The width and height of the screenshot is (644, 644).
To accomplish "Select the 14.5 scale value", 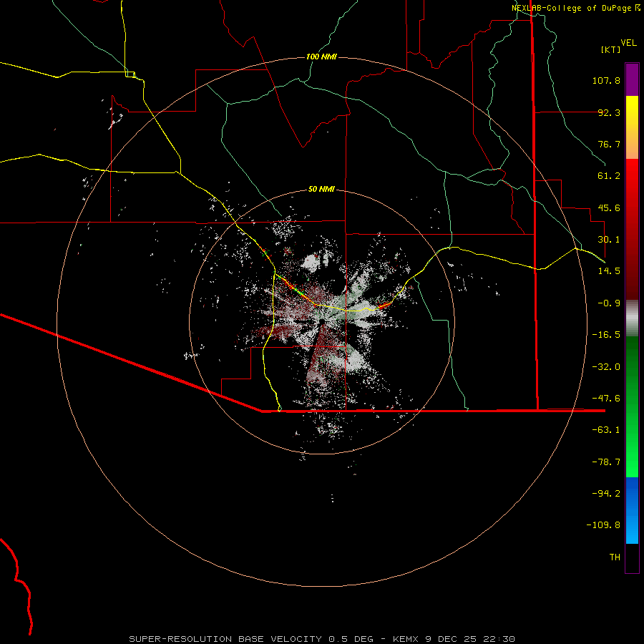I will click(609, 271).
